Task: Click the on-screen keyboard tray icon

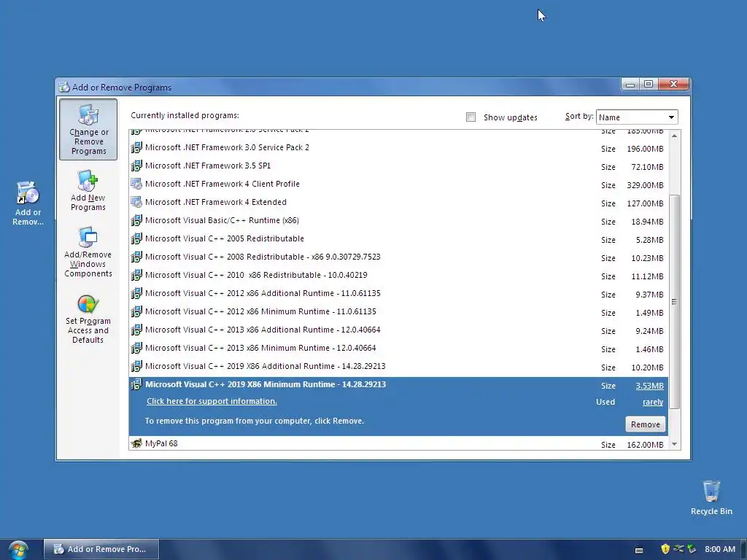Action: pyautogui.click(x=639, y=550)
